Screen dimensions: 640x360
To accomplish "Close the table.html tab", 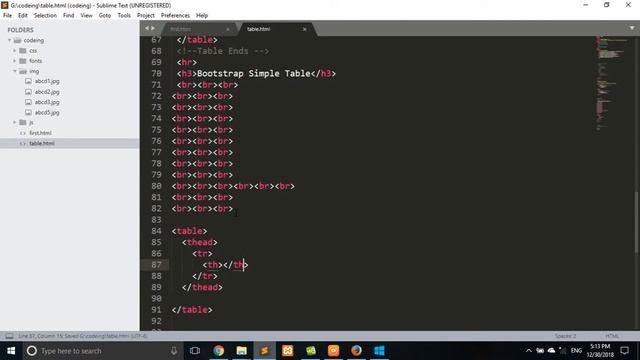I will 304,29.
